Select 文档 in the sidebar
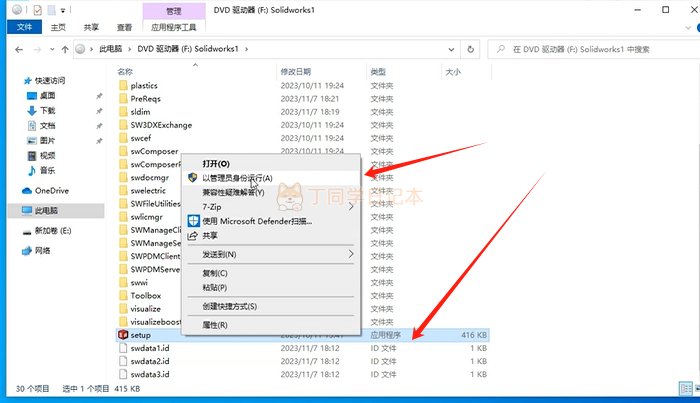 click(47, 126)
